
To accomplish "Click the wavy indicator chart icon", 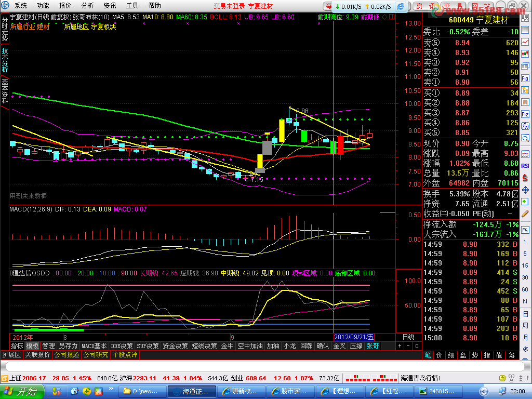I will 525,154.
